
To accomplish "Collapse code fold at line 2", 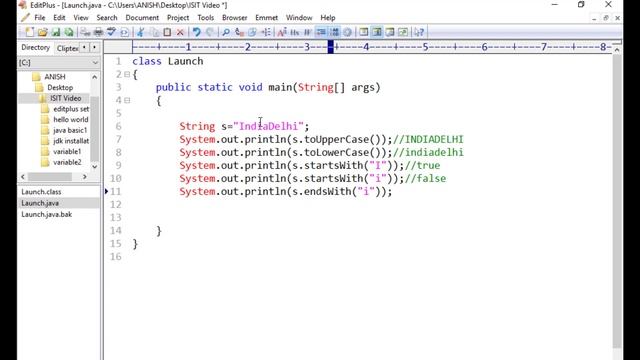I will (x=127, y=74).
